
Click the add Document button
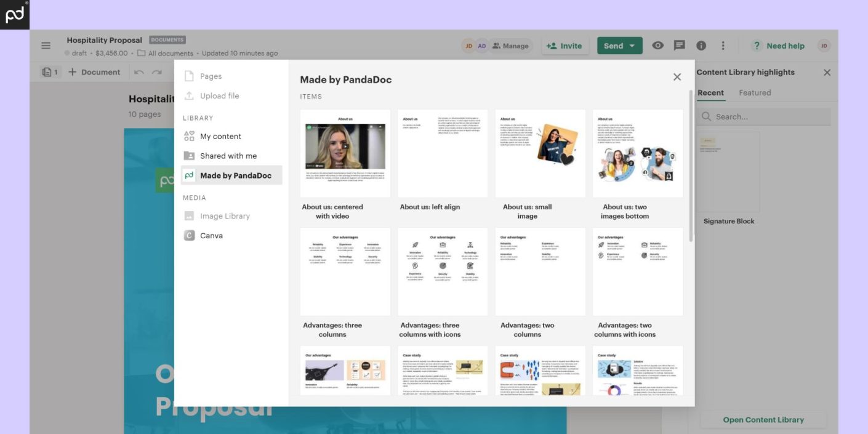94,72
